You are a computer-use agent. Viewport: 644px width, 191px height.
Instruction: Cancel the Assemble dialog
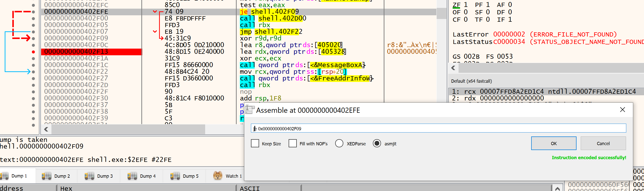click(x=603, y=143)
